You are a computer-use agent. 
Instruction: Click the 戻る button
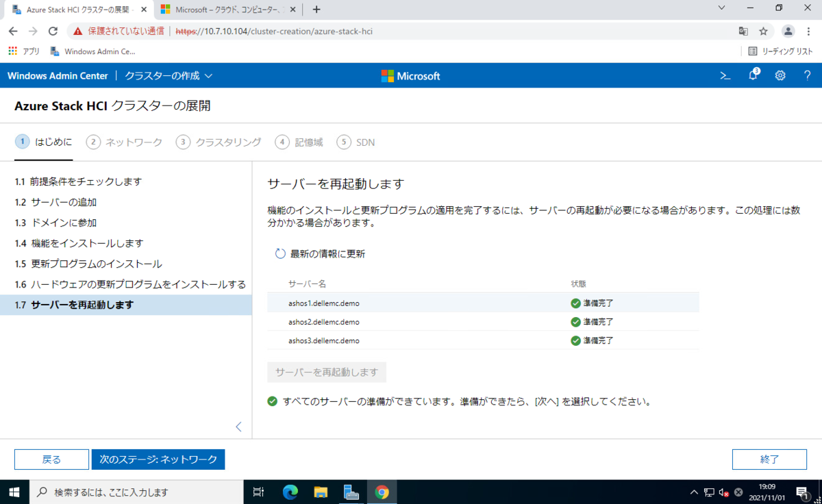click(x=51, y=459)
